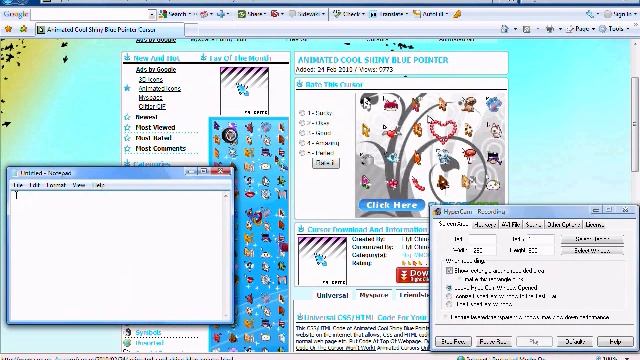
Task: Click inside the Notepad text area
Action: [117, 256]
